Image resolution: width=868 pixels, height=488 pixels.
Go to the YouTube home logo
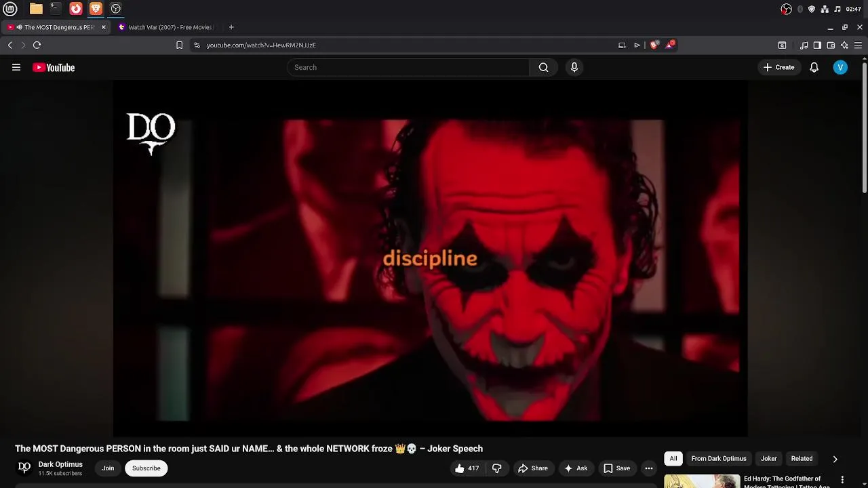(54, 67)
